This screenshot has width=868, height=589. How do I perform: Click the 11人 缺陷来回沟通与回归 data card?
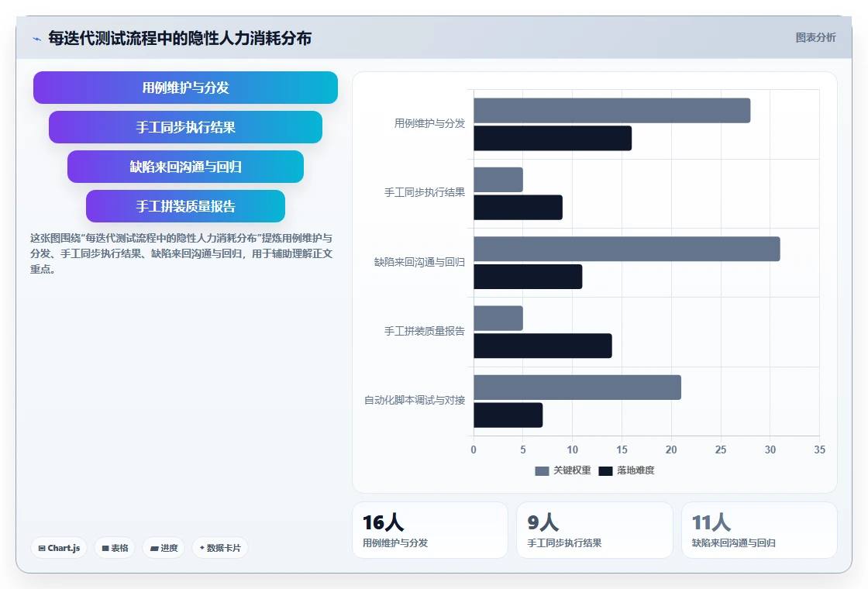[x=759, y=530]
